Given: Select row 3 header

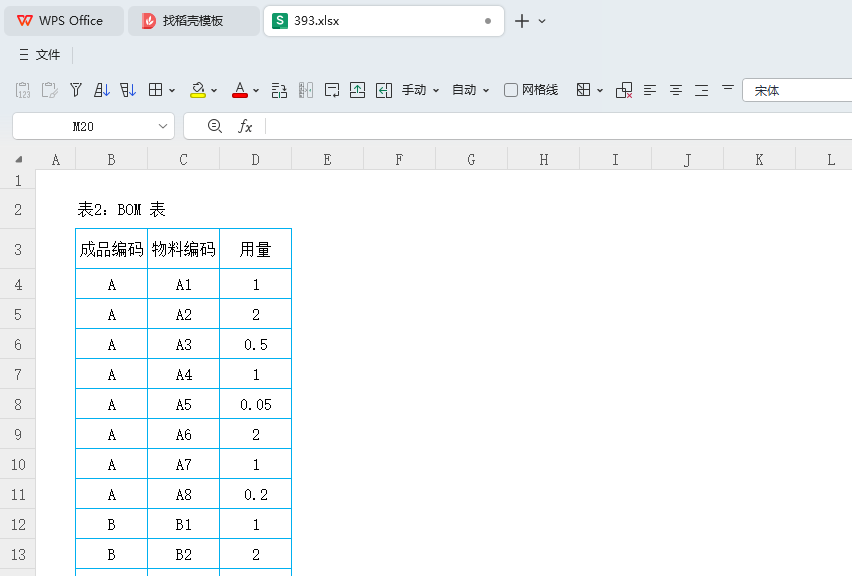Looking at the screenshot, I should [x=18, y=249].
